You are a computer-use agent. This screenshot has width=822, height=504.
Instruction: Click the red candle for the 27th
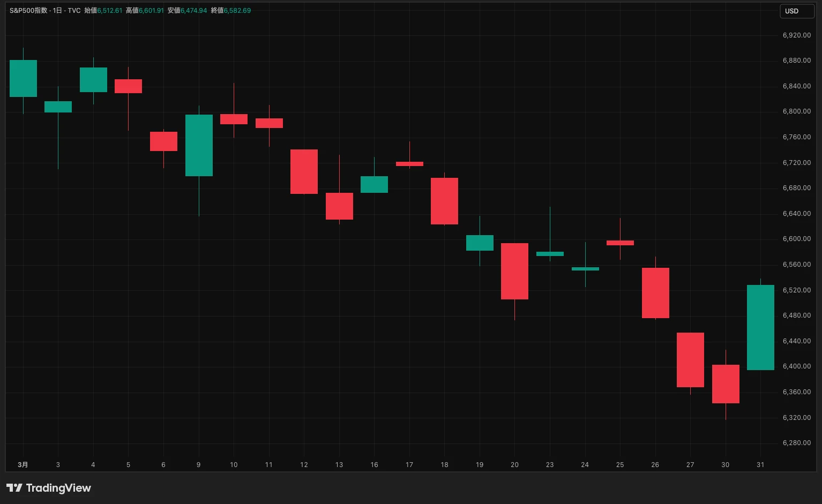(x=690, y=359)
